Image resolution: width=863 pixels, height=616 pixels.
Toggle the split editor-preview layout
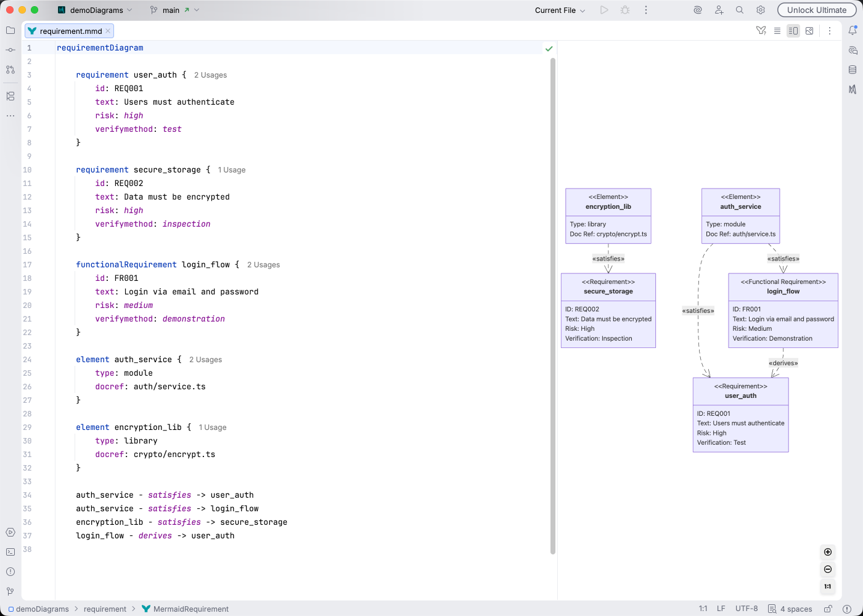click(x=793, y=30)
